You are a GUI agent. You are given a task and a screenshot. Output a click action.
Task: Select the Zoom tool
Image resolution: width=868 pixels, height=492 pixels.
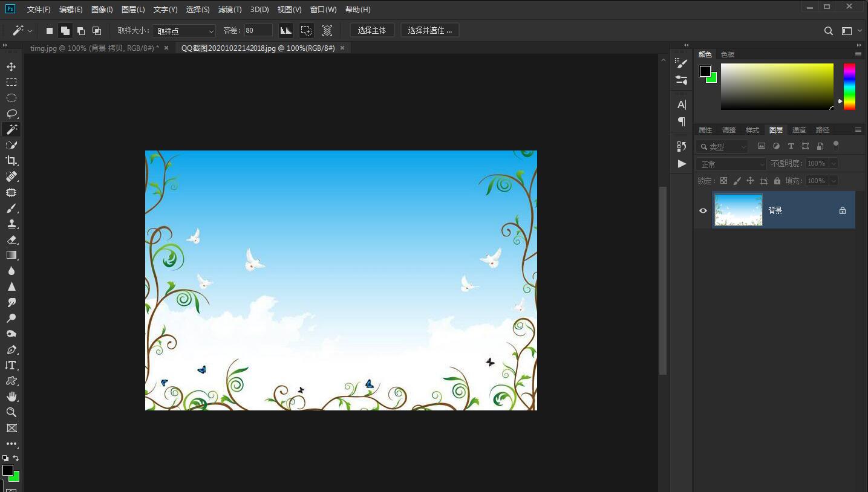(x=11, y=412)
